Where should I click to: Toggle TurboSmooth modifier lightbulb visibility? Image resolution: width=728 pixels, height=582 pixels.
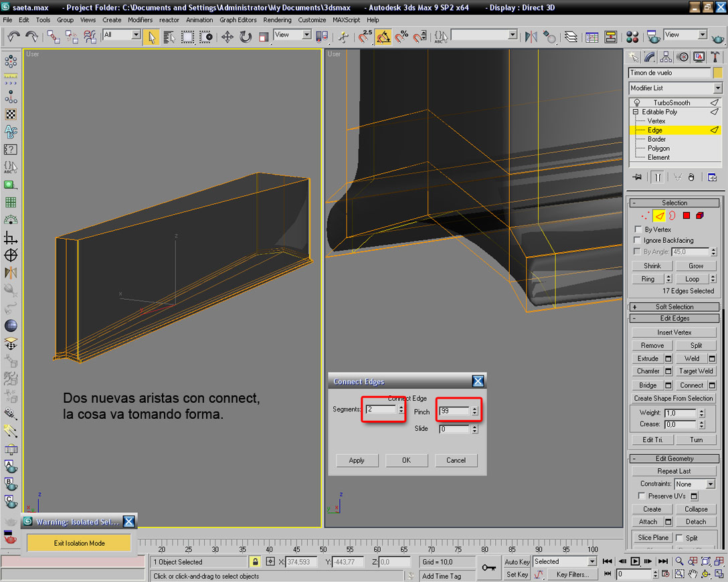point(637,102)
